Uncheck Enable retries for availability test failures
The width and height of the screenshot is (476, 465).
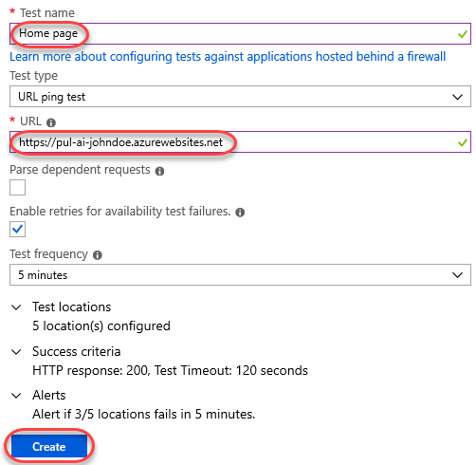[x=17, y=229]
